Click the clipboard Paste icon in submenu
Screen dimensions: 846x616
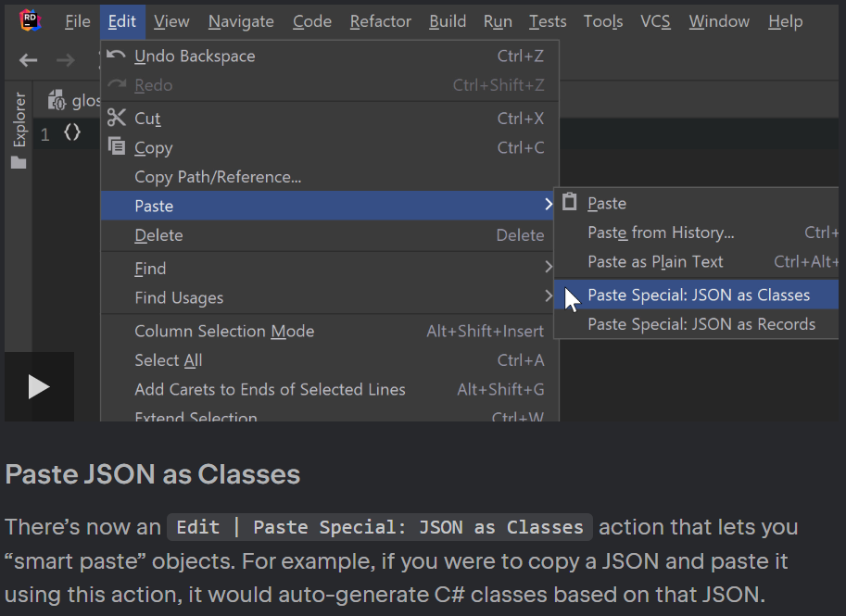[569, 202]
